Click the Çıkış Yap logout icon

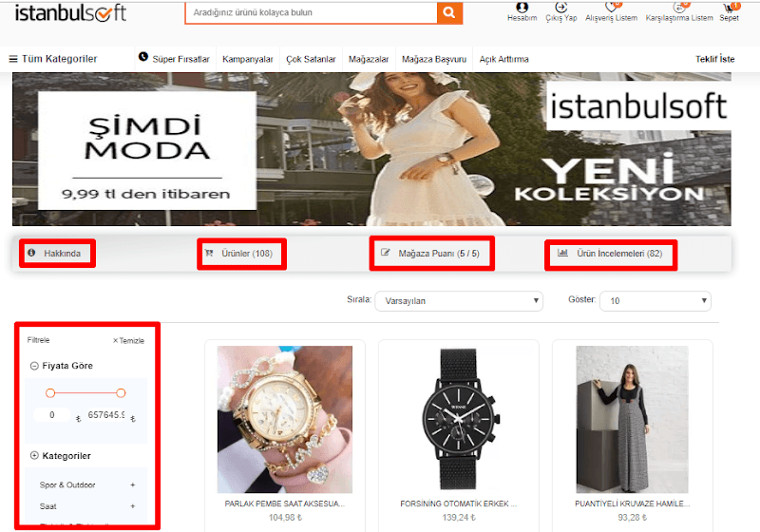coord(561,7)
